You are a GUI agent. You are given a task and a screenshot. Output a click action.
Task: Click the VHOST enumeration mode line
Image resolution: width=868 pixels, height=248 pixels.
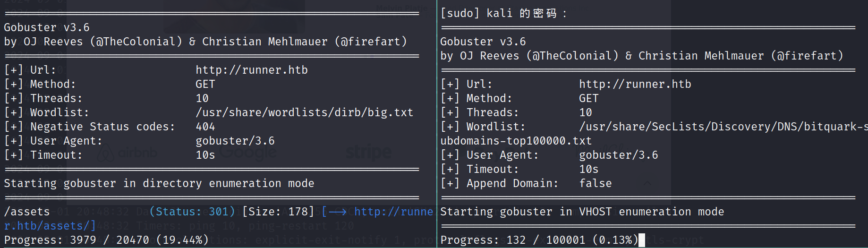pyautogui.click(x=582, y=212)
